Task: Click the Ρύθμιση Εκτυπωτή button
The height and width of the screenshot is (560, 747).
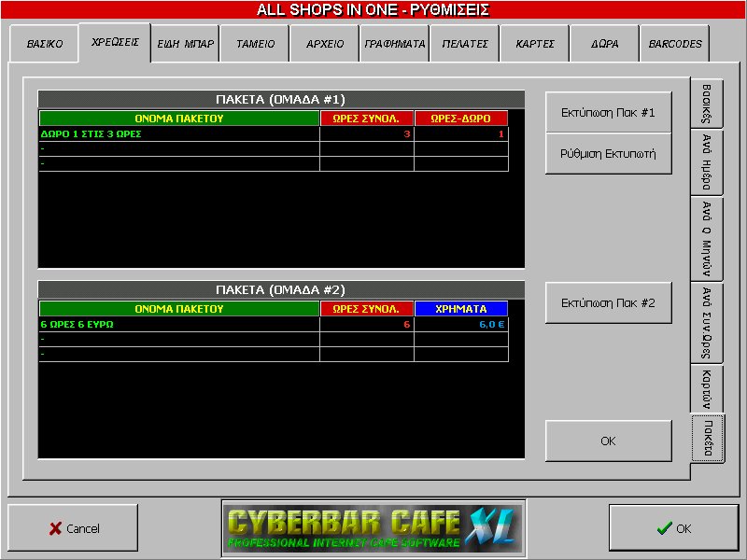Action: [x=608, y=154]
